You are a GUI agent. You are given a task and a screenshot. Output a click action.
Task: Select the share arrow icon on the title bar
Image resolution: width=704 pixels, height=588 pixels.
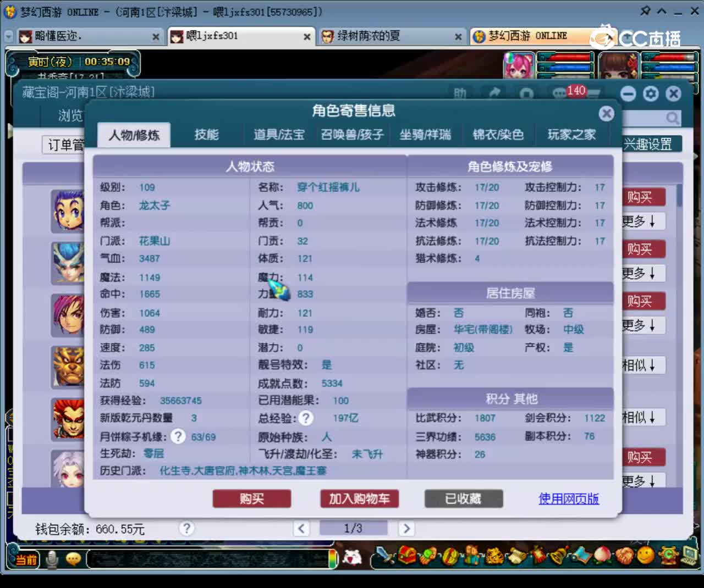[495, 93]
